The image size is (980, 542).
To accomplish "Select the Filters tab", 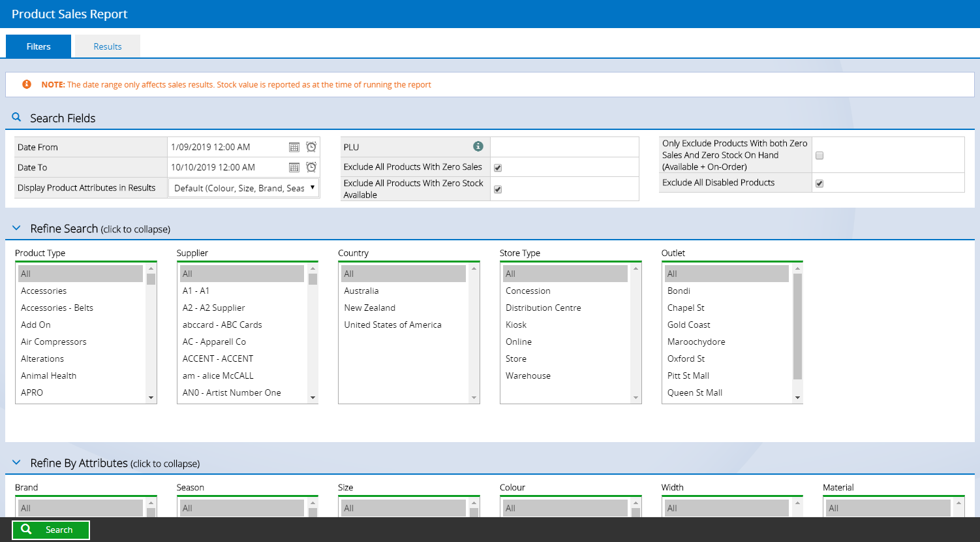I will (x=38, y=46).
